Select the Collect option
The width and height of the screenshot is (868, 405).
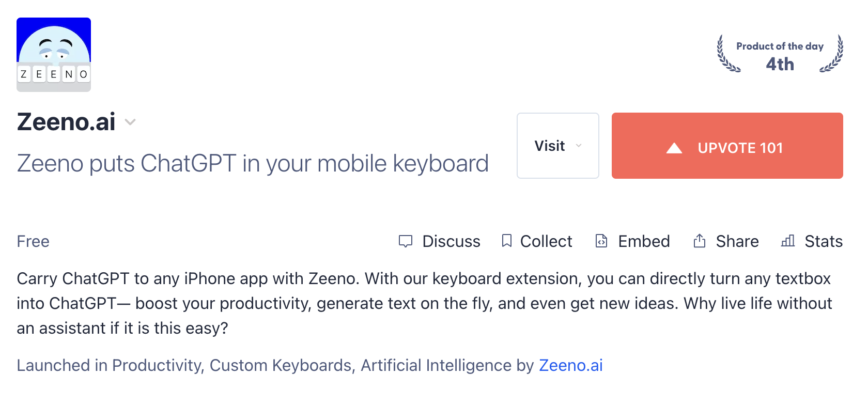[537, 241]
